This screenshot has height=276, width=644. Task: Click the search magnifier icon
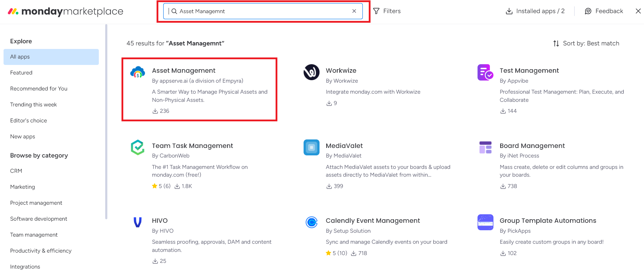[x=174, y=11]
